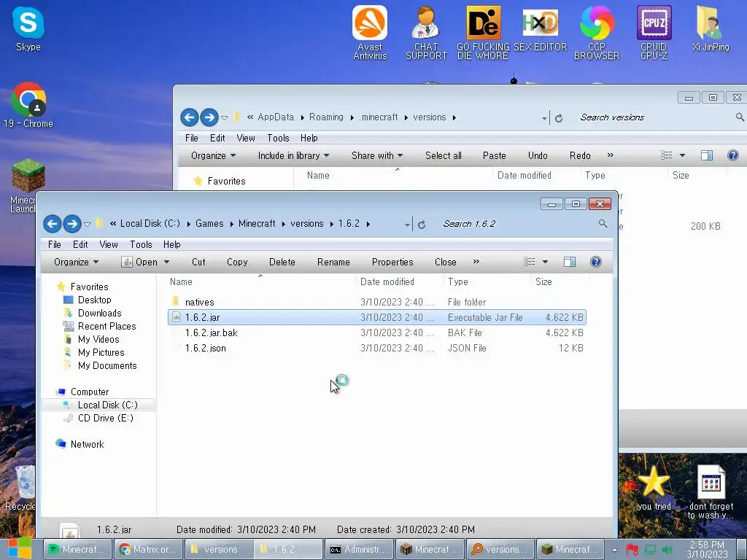The image size is (747, 560).
Task: Refresh the 1.6.2 folder address bar
Action: 422,225
